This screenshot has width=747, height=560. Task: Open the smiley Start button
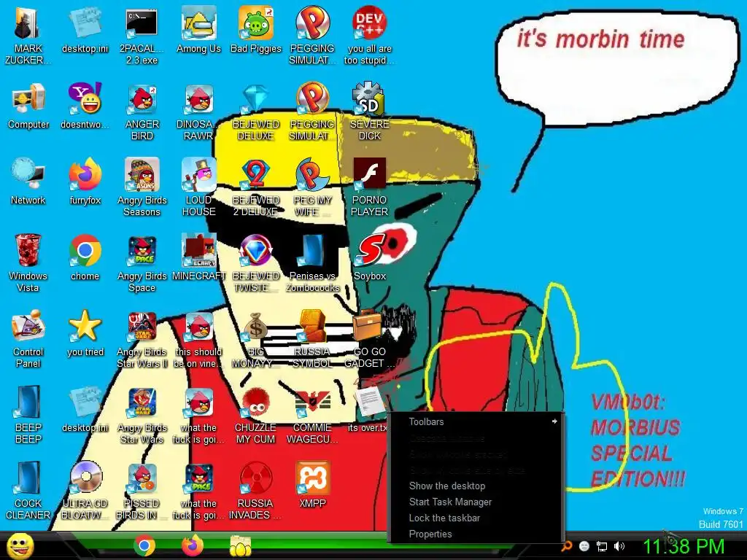pos(20,546)
